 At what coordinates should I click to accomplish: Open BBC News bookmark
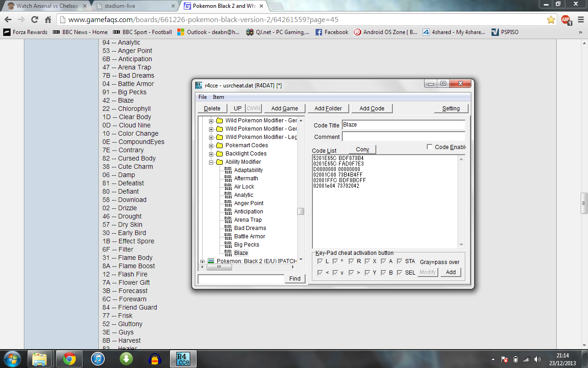80,32
